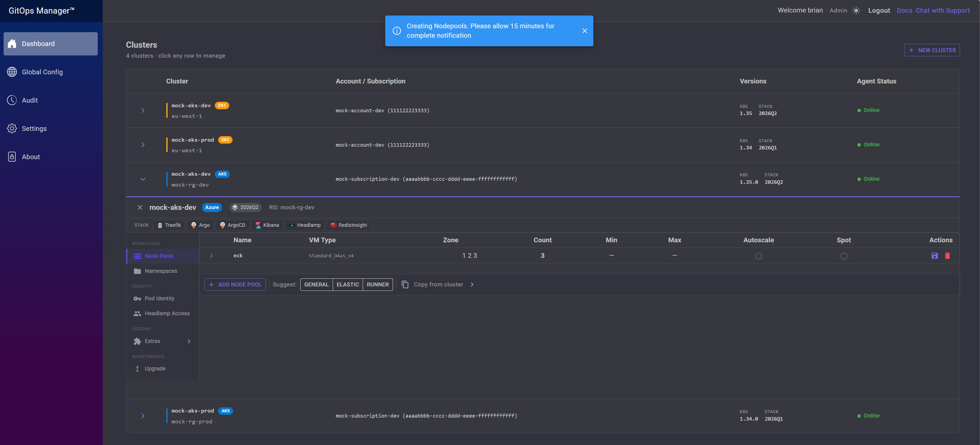Toggle Spot for eck node pool

pos(843,256)
